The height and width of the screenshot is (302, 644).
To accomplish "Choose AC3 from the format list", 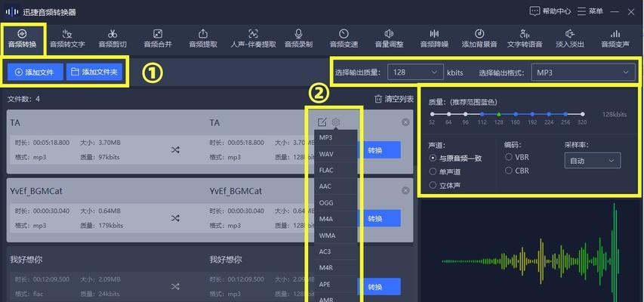I will tap(335, 251).
